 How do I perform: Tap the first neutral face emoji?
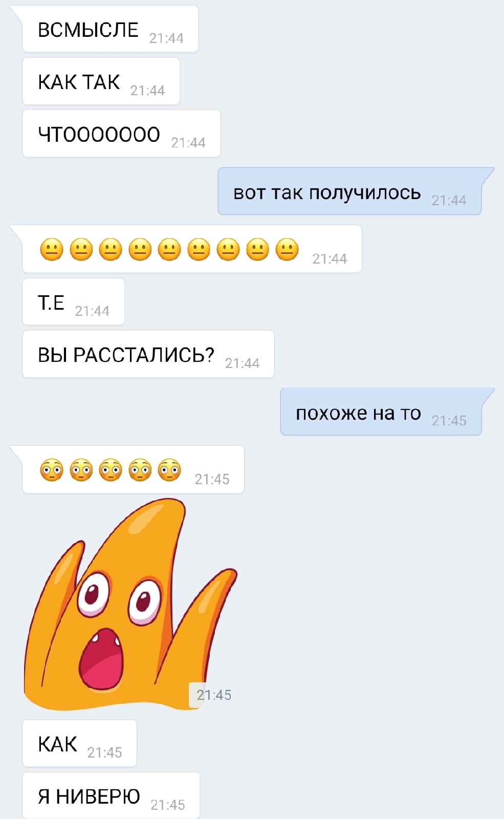point(51,249)
